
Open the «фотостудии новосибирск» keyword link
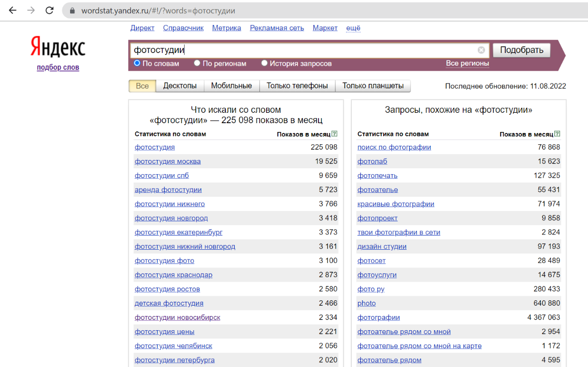(178, 317)
